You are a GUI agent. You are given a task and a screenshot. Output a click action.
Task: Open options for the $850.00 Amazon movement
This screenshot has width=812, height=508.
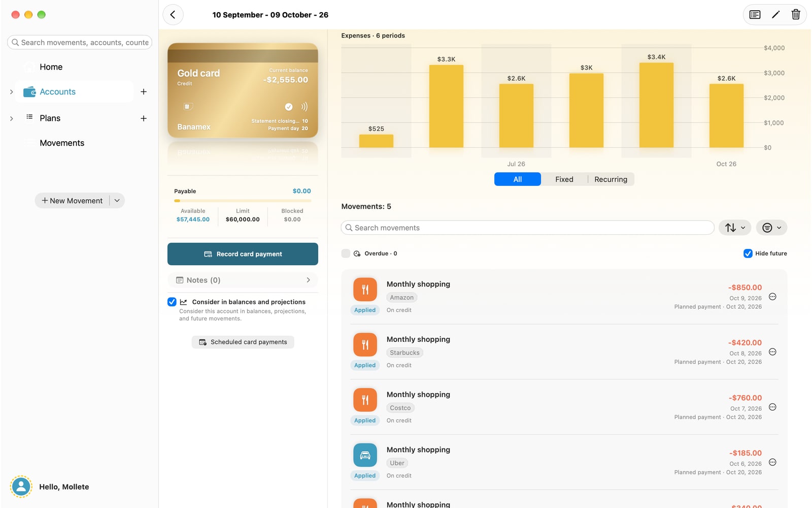pos(772,297)
